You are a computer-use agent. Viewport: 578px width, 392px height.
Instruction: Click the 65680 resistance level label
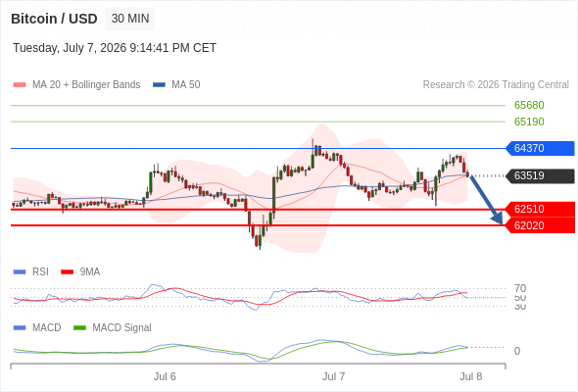point(529,106)
